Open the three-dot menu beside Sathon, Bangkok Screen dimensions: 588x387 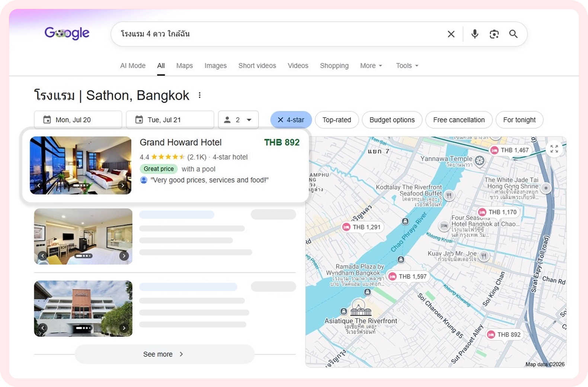(200, 95)
